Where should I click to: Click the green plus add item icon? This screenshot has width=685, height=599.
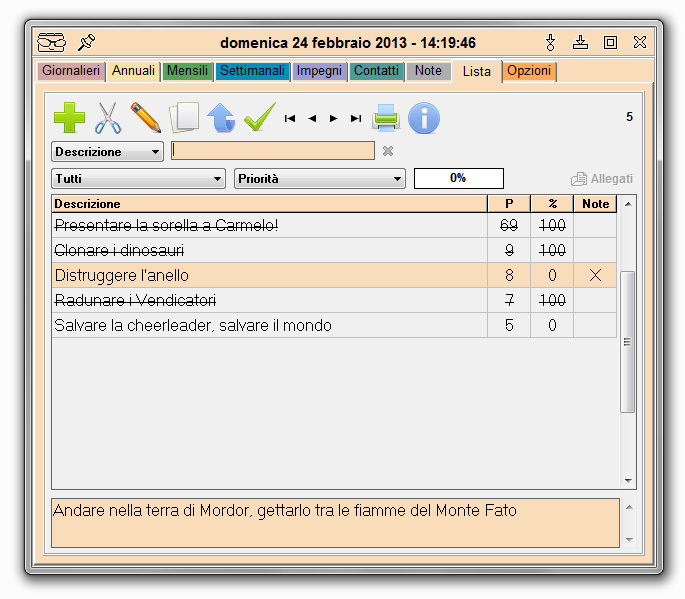69,118
